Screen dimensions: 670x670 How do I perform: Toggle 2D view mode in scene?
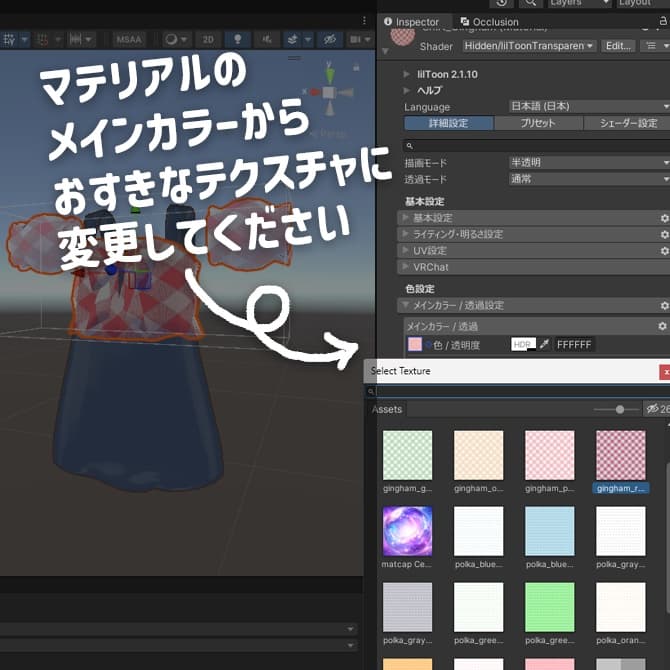(x=208, y=39)
